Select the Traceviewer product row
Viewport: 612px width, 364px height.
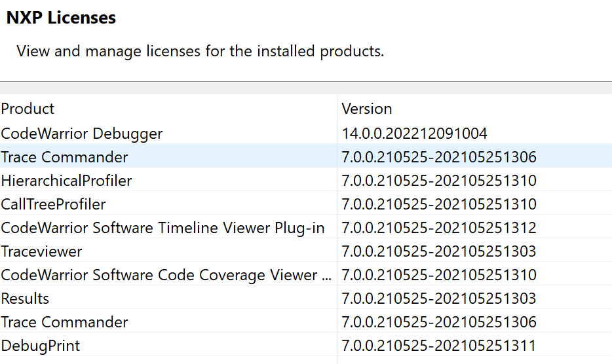(306, 251)
